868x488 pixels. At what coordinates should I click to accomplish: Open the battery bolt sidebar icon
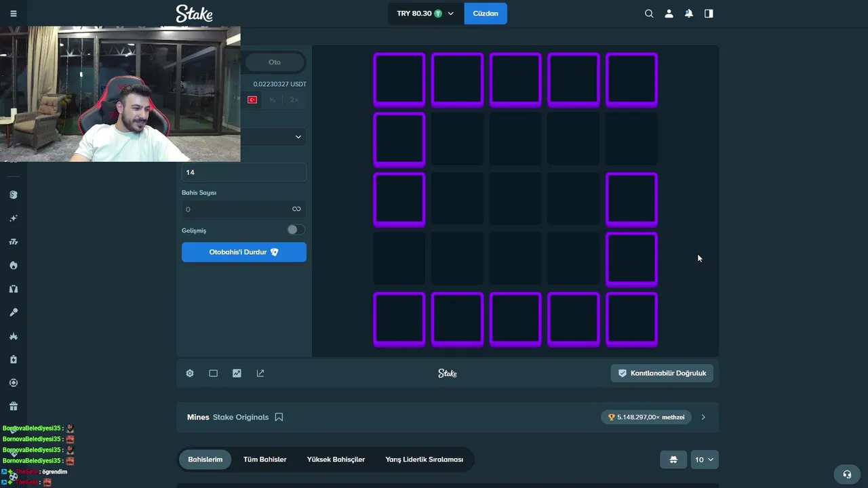(14, 359)
